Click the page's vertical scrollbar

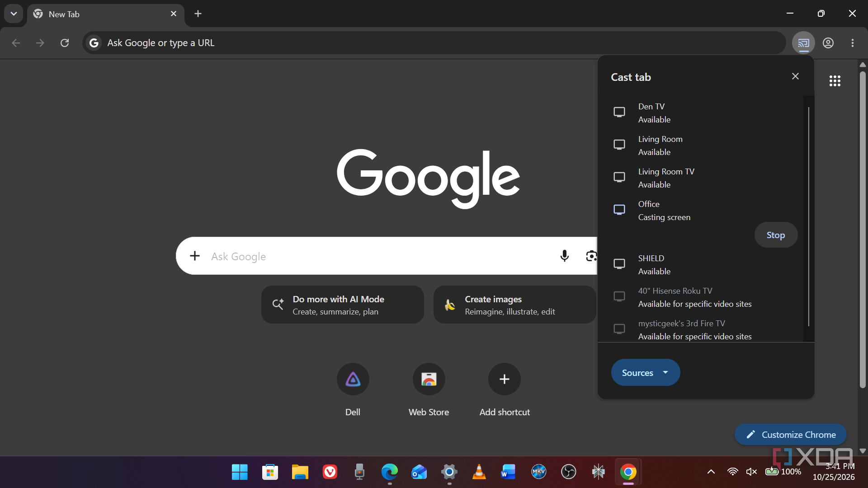tap(863, 230)
